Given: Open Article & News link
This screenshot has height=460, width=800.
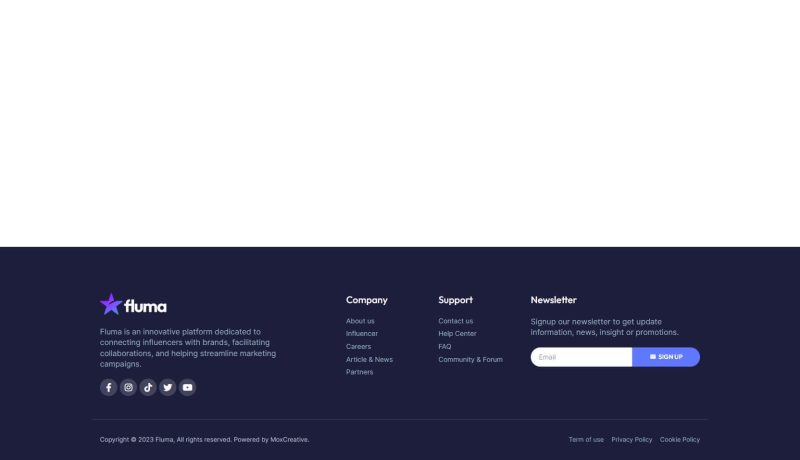Looking at the screenshot, I should pyautogui.click(x=369, y=359).
